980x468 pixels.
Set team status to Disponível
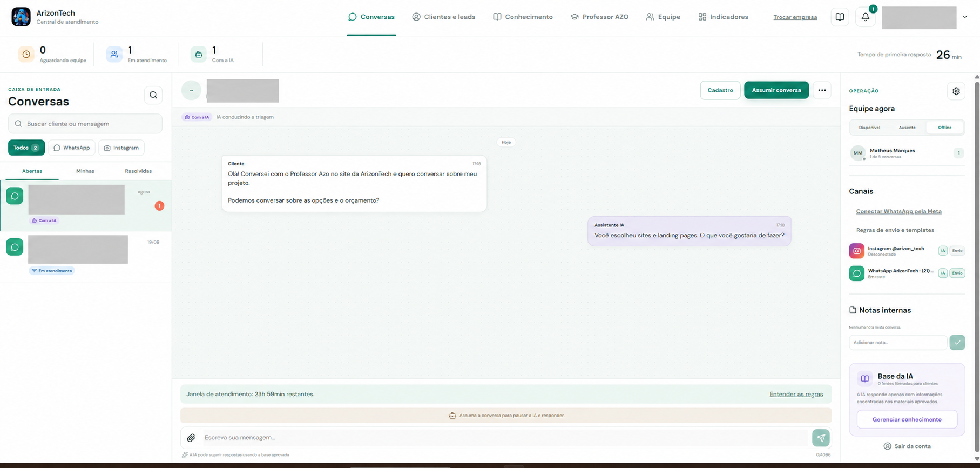pos(869,128)
